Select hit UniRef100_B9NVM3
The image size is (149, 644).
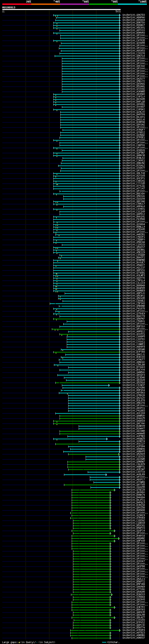[x=134, y=33]
